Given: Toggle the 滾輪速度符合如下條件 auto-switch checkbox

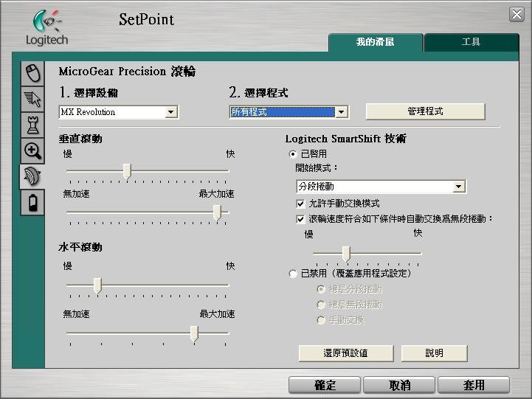Looking at the screenshot, I should click(x=300, y=219).
